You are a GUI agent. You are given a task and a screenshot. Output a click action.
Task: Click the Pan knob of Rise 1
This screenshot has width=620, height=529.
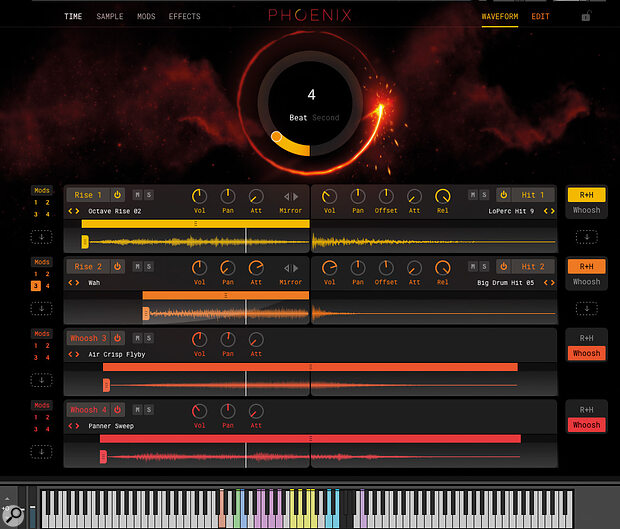click(228, 196)
